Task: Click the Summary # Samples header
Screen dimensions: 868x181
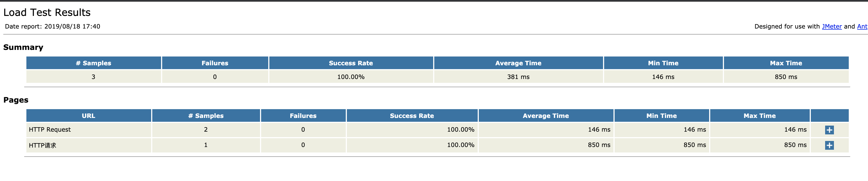Action: (x=93, y=63)
